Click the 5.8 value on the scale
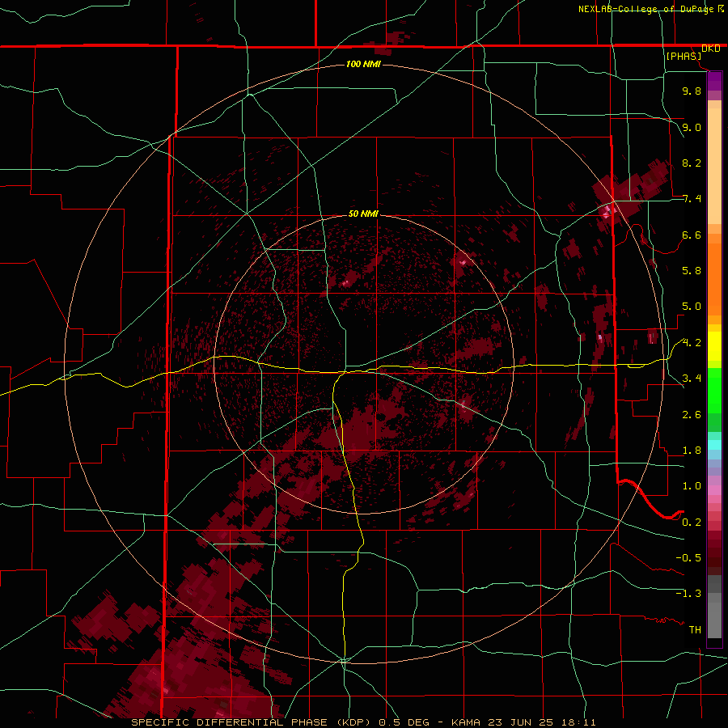The image size is (728, 728). [x=692, y=271]
